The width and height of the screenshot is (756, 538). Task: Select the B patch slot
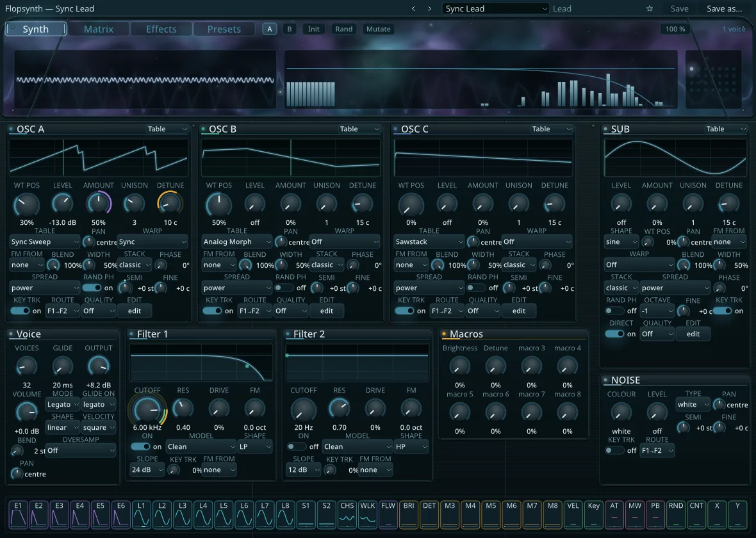[290, 29]
